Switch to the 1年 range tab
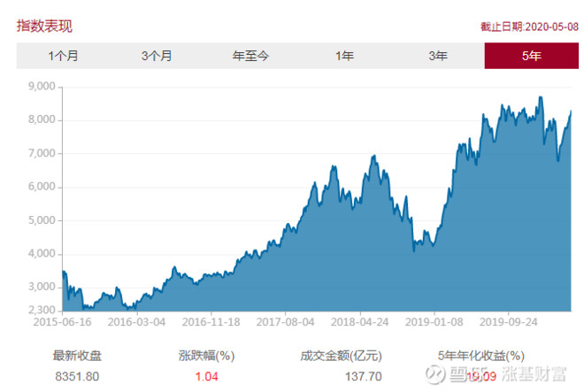The height and width of the screenshot is (392, 584). 344,56
